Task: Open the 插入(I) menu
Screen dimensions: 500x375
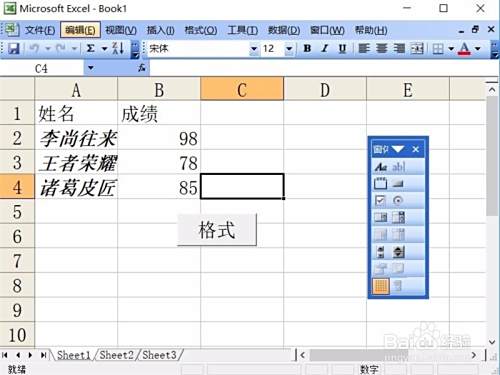Action: point(161,30)
